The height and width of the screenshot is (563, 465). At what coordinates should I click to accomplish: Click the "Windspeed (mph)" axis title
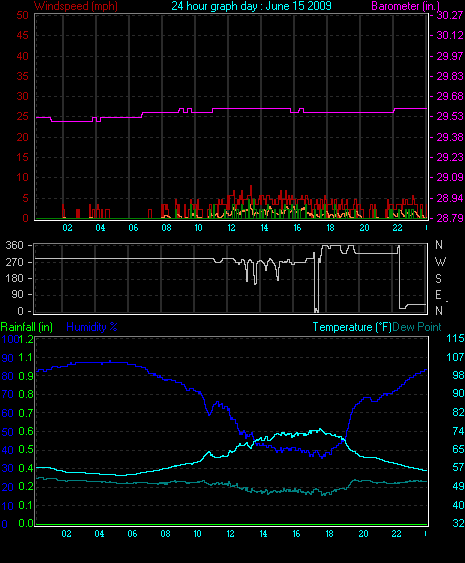[x=76, y=6]
